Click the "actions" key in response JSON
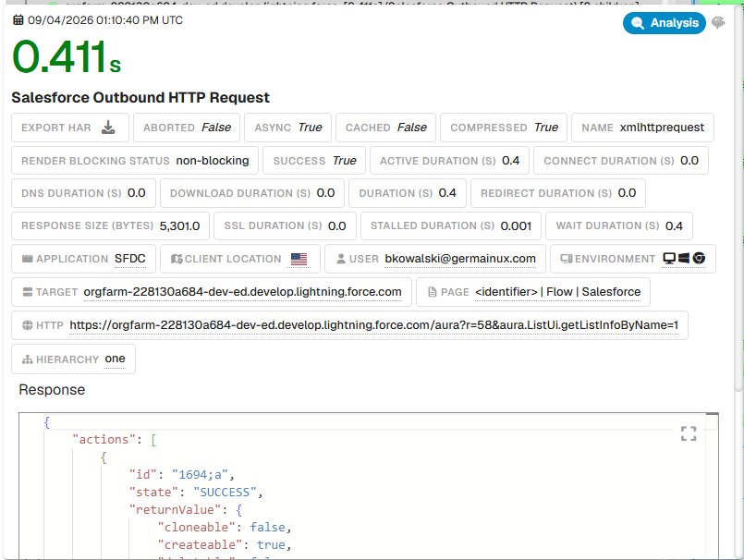 (x=104, y=440)
